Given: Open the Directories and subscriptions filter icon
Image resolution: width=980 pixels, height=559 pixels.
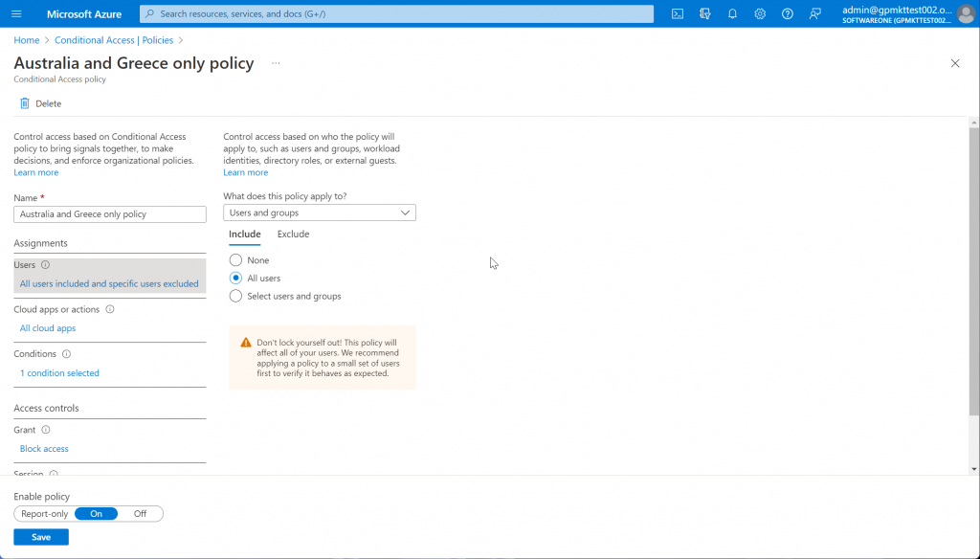Looking at the screenshot, I should coord(705,13).
